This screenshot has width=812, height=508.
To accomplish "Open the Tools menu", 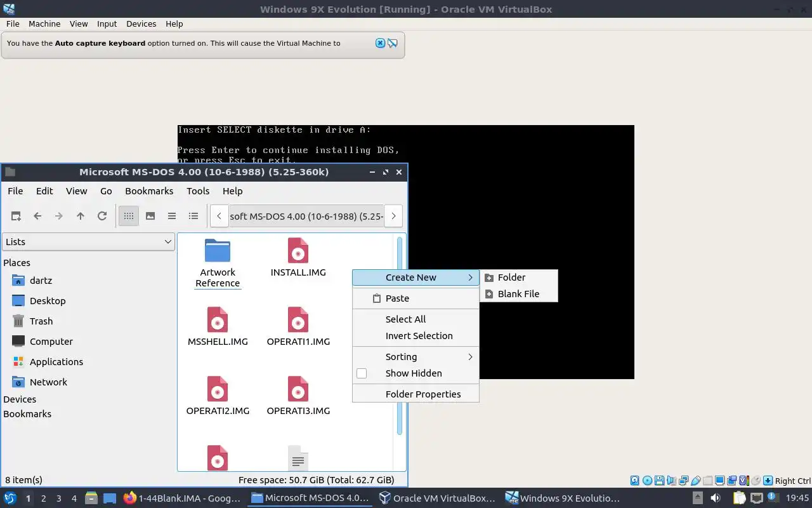I will point(198,191).
